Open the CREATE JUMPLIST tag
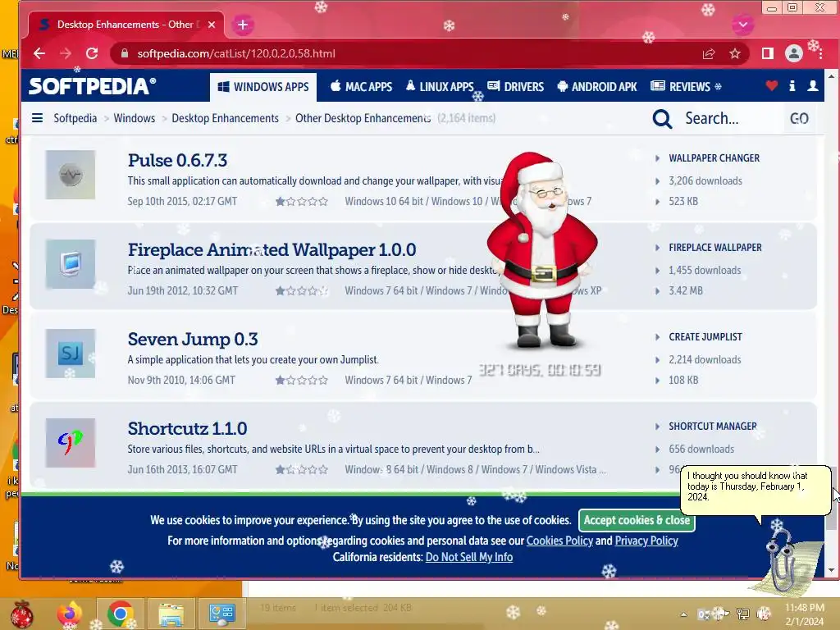This screenshot has width=840, height=630. [x=705, y=337]
